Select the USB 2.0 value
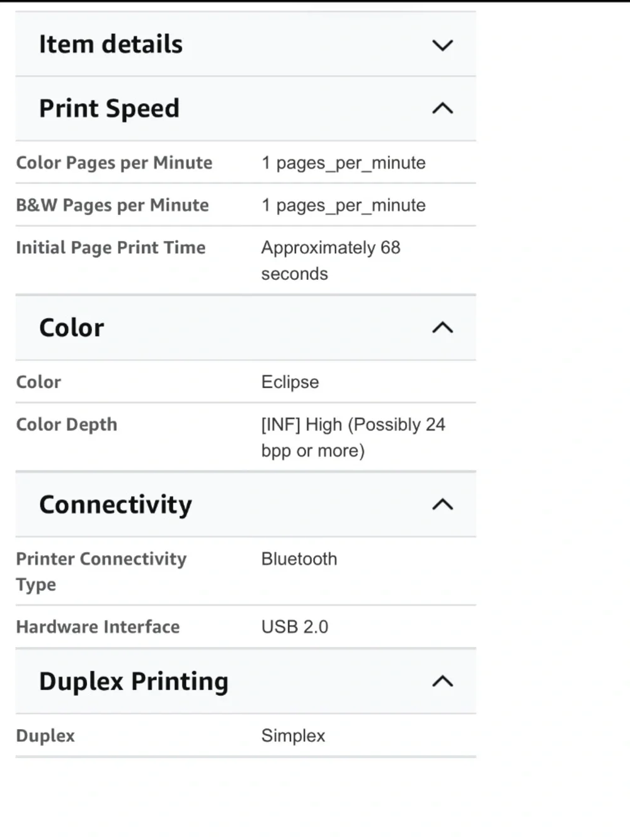The image size is (630, 840). [x=295, y=627]
